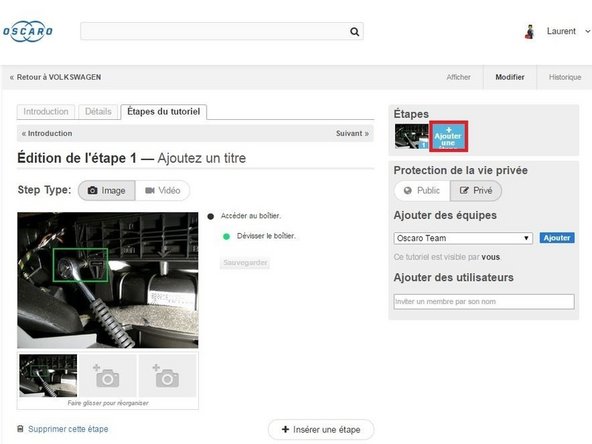Go to Suivant » step
Screen dimensions: 592x444
pyautogui.click(x=352, y=134)
